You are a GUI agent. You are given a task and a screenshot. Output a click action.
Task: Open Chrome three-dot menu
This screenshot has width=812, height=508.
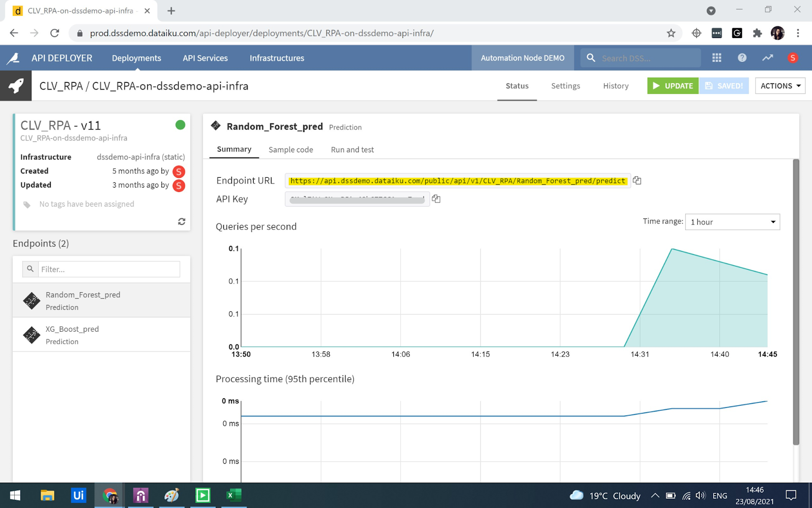pos(798,33)
